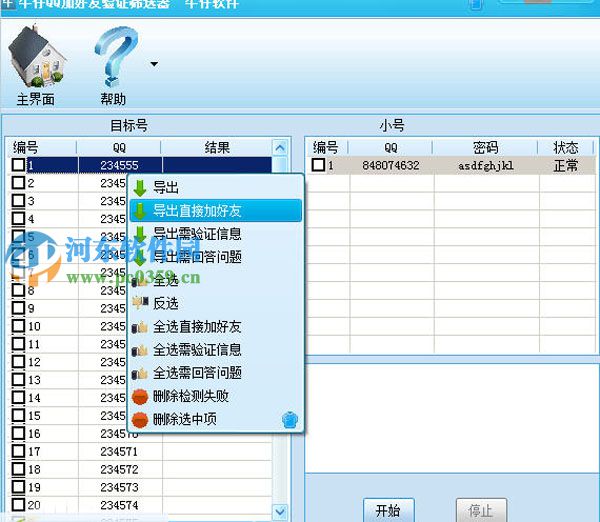Open the 主界面 house icon
600x522 pixels.
36,57
